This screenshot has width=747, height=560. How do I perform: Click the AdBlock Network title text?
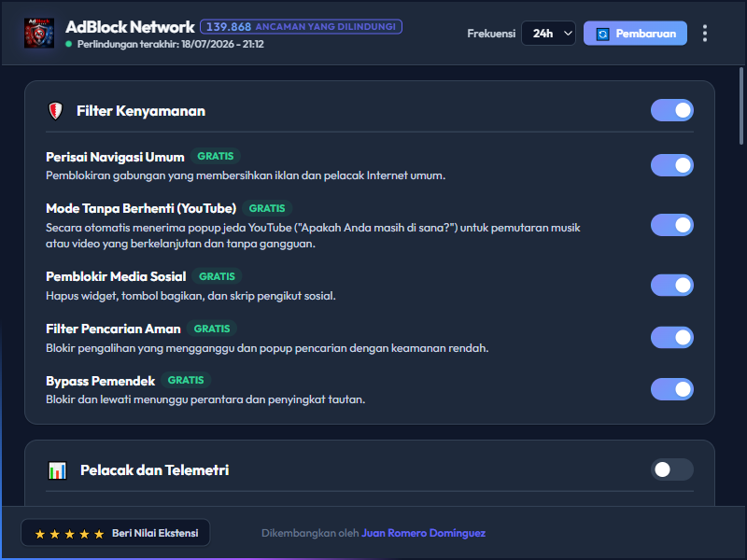click(x=130, y=27)
